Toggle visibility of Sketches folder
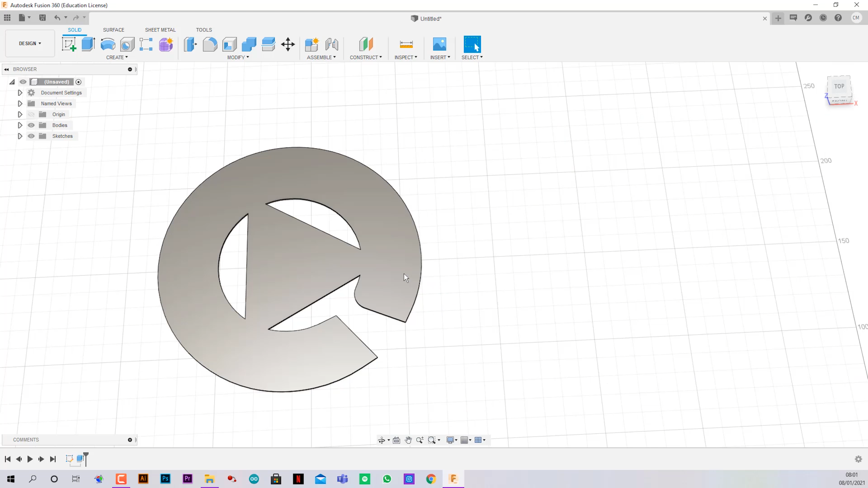This screenshot has width=868, height=488. point(31,136)
